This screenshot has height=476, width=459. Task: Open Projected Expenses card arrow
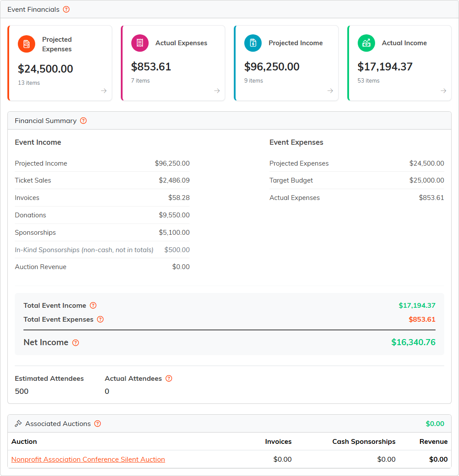(x=104, y=91)
